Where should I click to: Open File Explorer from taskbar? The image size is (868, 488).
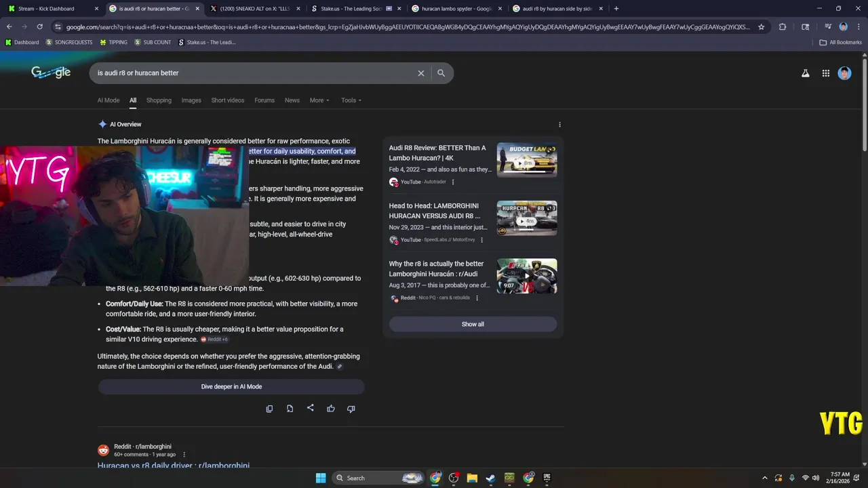click(472, 478)
